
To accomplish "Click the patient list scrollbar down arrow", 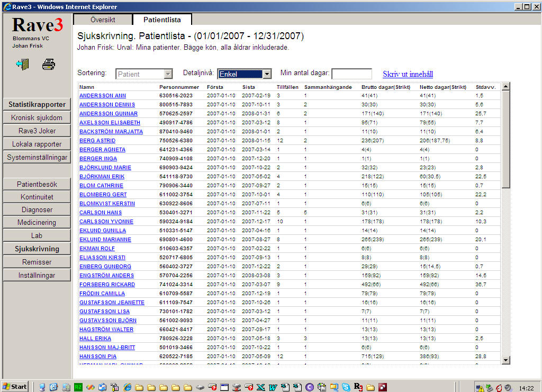I will [505, 360].
